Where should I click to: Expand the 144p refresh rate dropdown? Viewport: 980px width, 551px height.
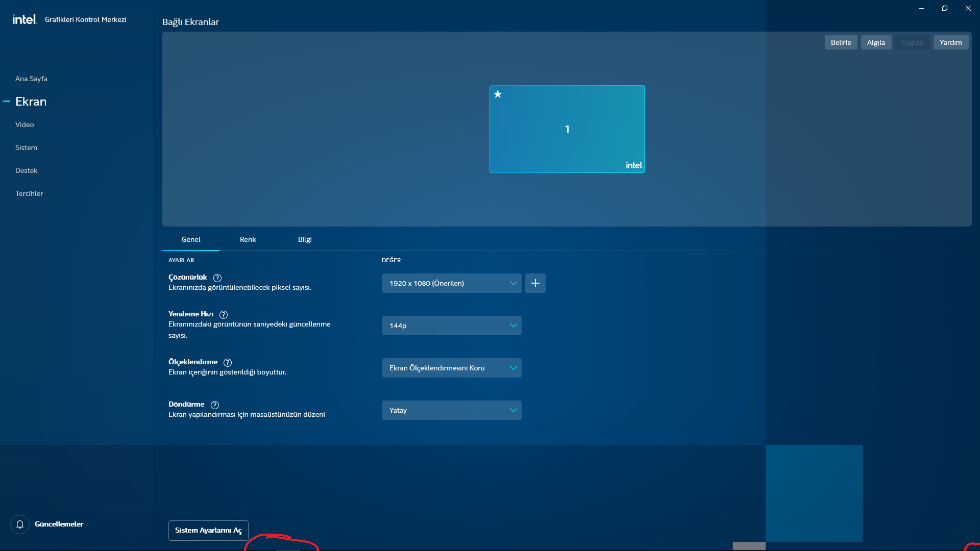tap(451, 325)
